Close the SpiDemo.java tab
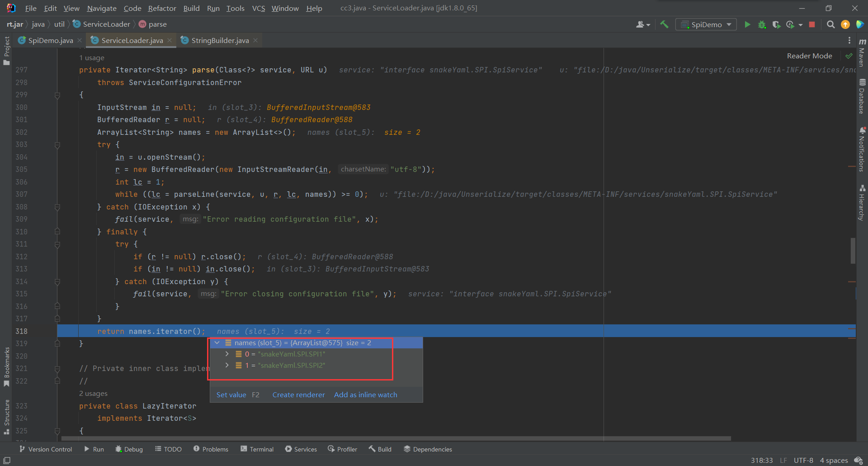The image size is (868, 466). [80, 40]
